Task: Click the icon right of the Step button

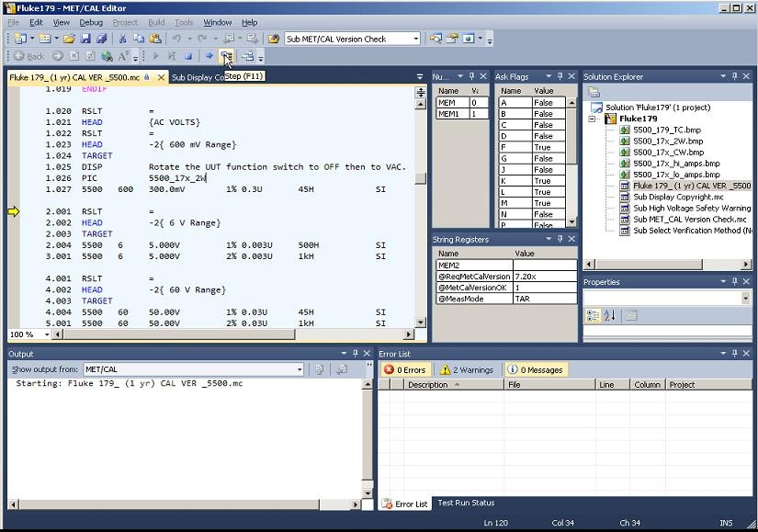Action: [247, 57]
